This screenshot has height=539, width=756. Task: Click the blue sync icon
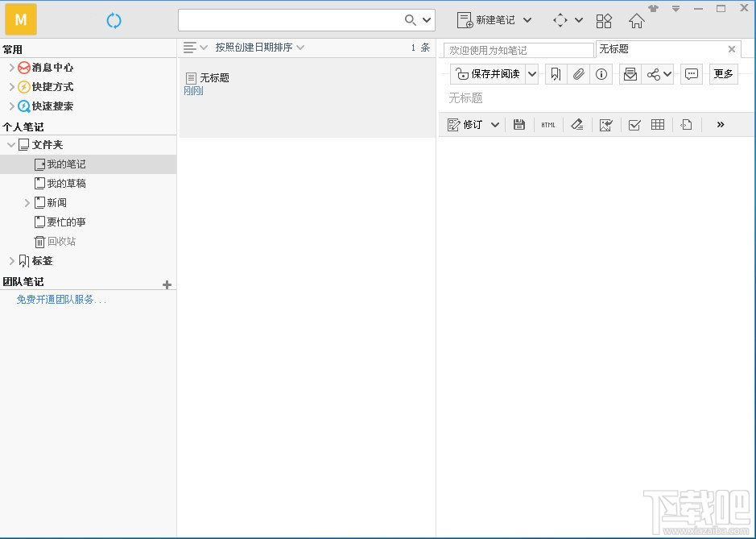pos(114,20)
